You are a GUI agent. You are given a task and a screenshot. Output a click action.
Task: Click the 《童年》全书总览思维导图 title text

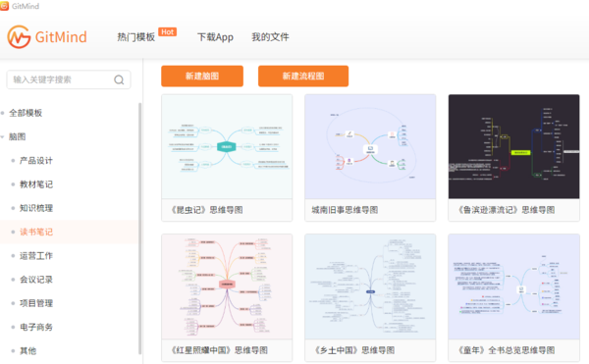pyautogui.click(x=507, y=350)
